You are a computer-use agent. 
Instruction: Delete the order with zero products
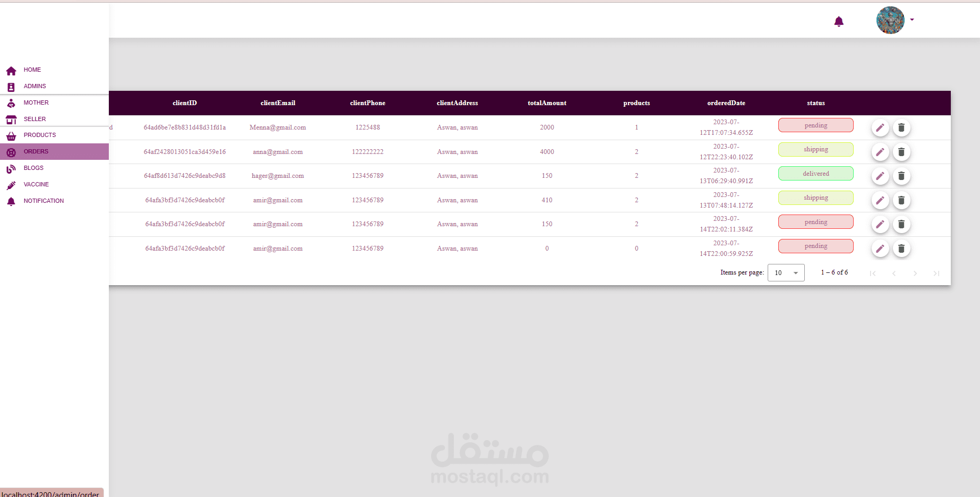(901, 248)
